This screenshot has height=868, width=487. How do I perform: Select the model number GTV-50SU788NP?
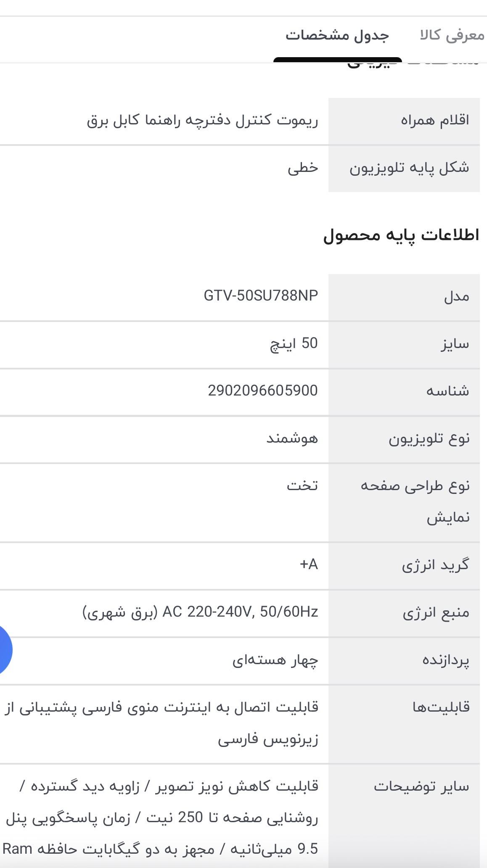[261, 296]
